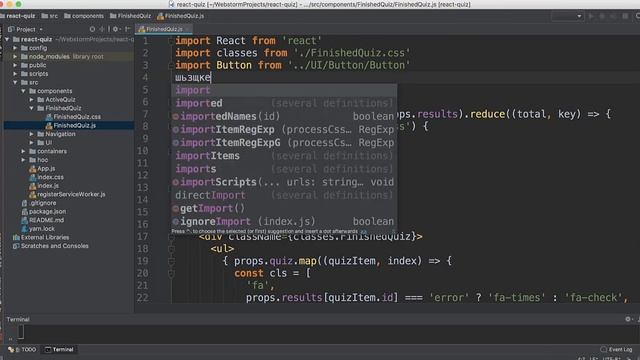Collapse the react-quiz root folder
640x360 pixels.
[x=7, y=39]
